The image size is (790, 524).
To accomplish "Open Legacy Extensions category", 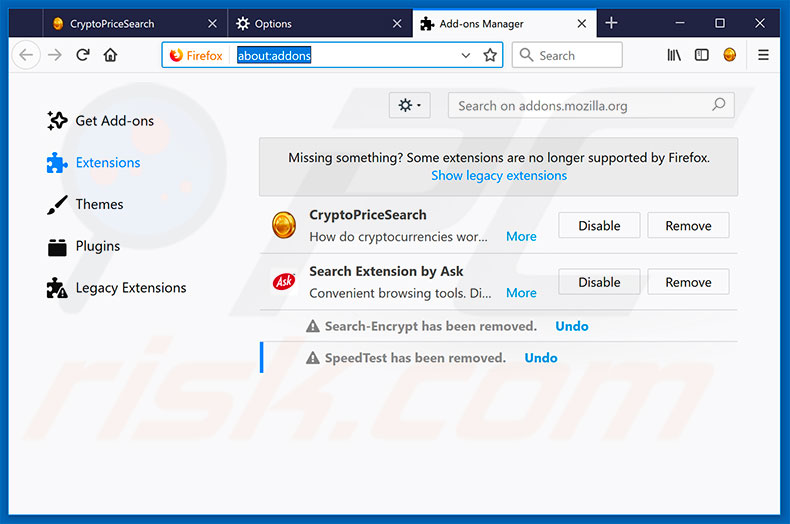I will pos(116,288).
